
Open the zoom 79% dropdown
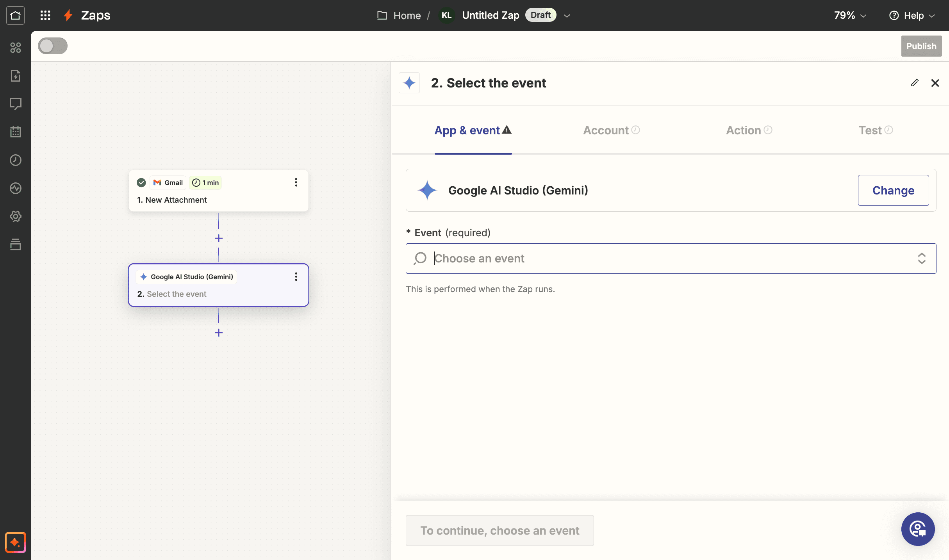coord(850,15)
